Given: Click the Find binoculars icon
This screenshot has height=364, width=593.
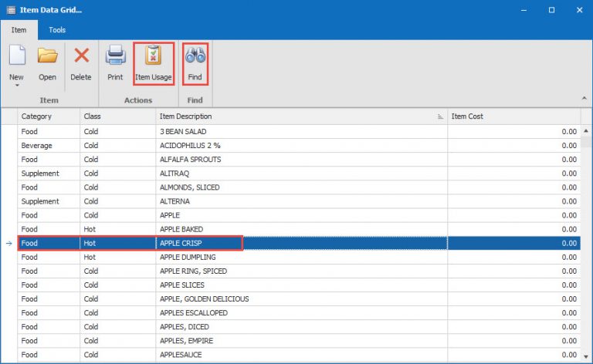Looking at the screenshot, I should click(195, 57).
